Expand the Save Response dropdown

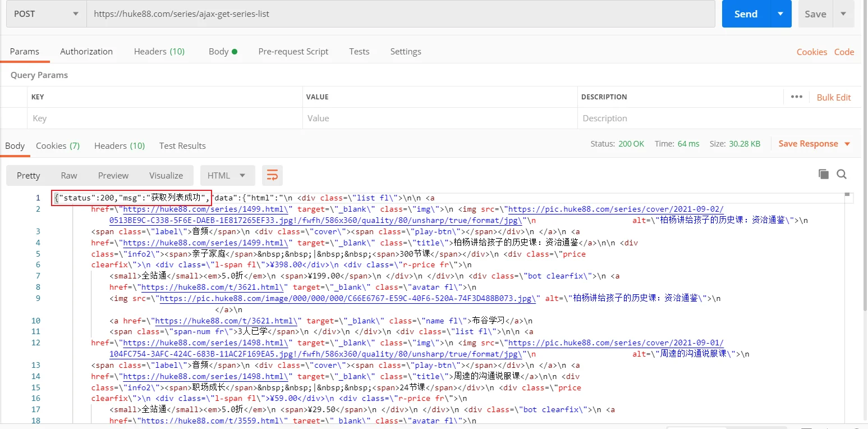(x=847, y=144)
